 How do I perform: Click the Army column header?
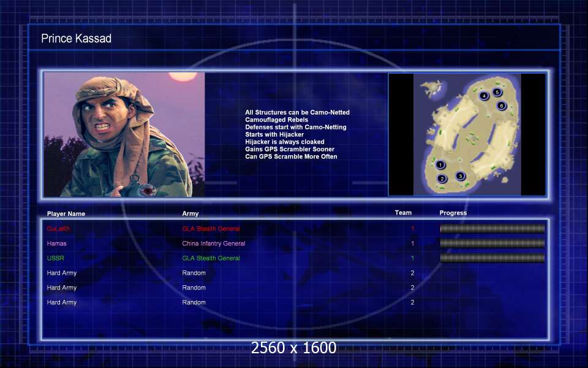pos(190,213)
